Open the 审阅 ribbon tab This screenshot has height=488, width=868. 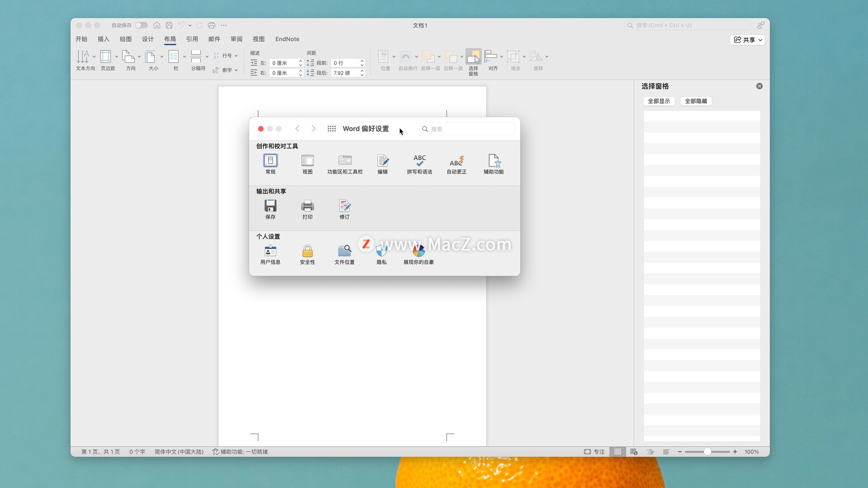[x=236, y=39]
